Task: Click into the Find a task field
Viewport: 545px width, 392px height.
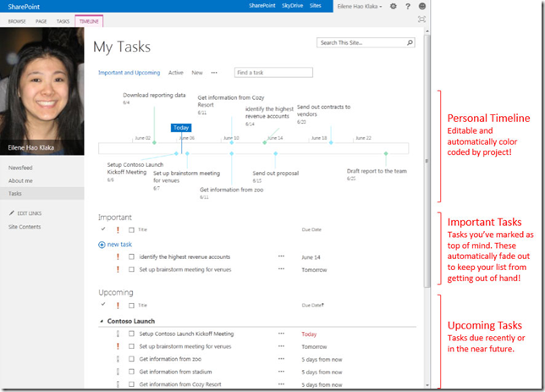Action: 272,73
